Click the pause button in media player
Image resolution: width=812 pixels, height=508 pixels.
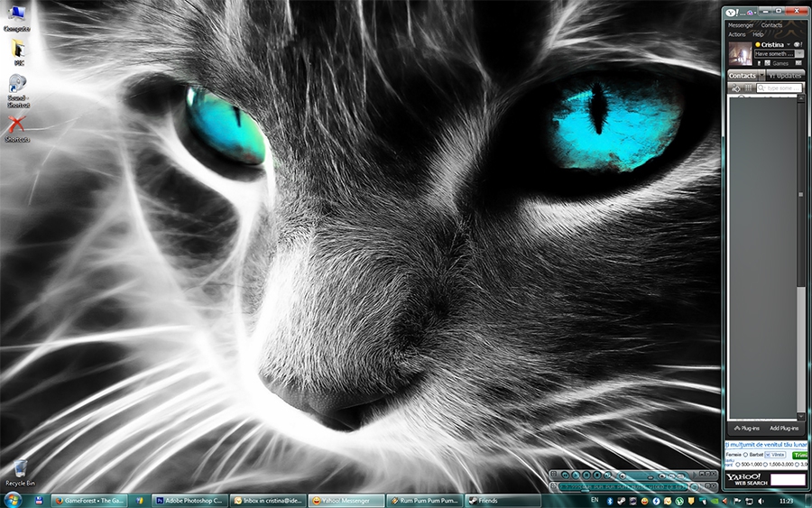[x=586, y=475]
